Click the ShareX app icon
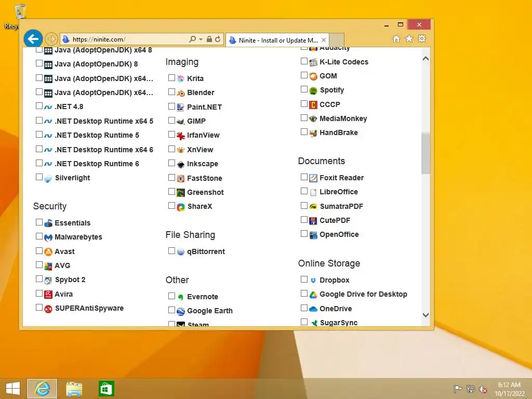532x399 pixels. (x=181, y=207)
